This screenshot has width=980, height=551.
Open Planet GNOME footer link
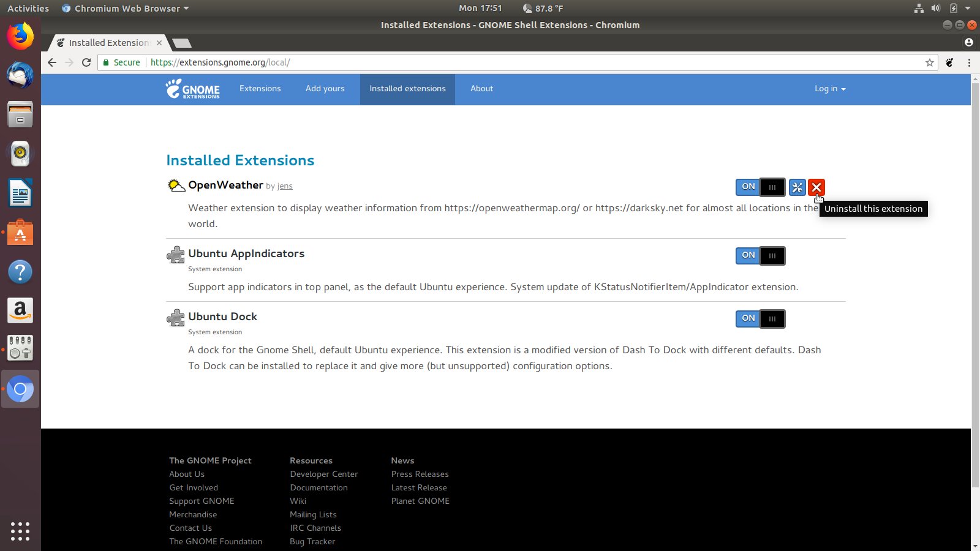pyautogui.click(x=420, y=501)
